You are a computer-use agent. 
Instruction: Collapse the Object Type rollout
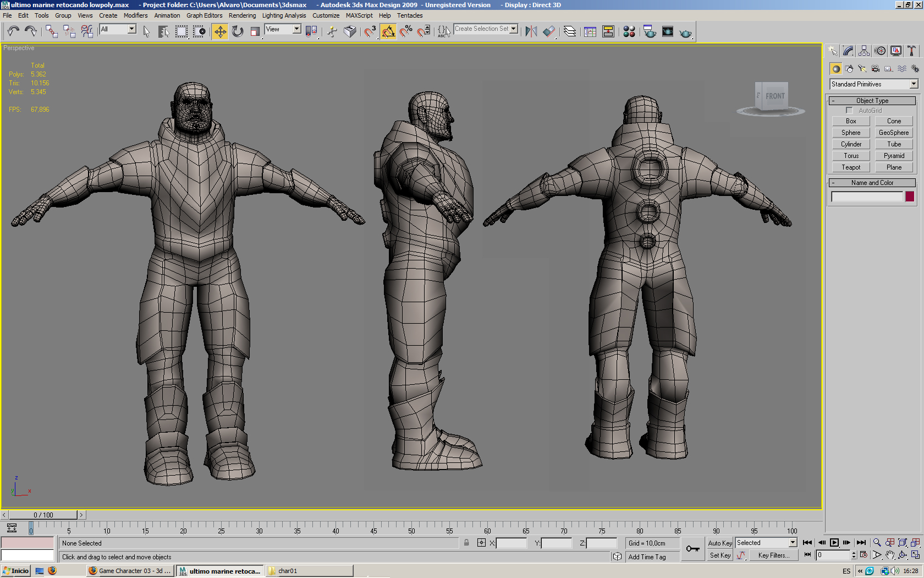pyautogui.click(x=872, y=101)
